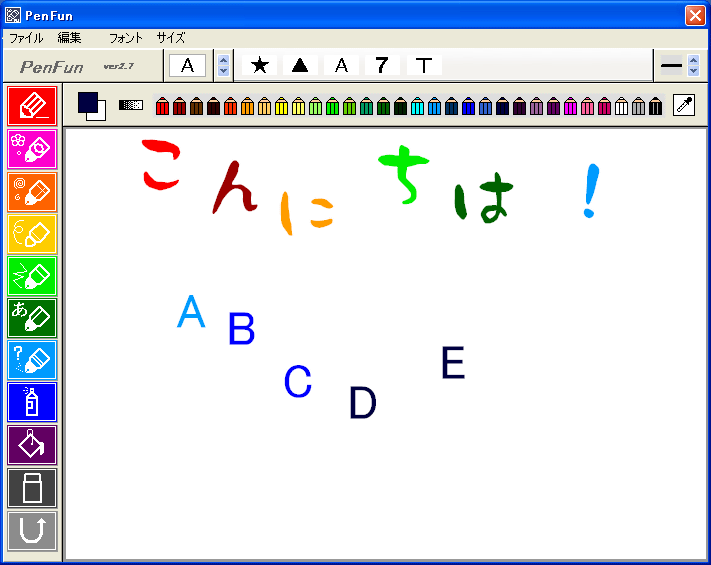711x565 pixels.
Task: Pick the gray colored pencil
Action: 638,106
